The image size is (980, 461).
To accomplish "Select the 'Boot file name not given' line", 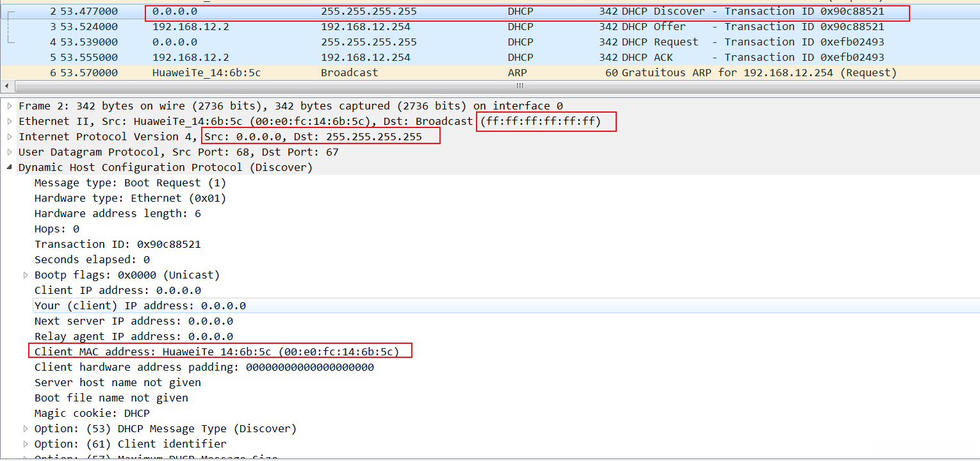I will point(111,398).
